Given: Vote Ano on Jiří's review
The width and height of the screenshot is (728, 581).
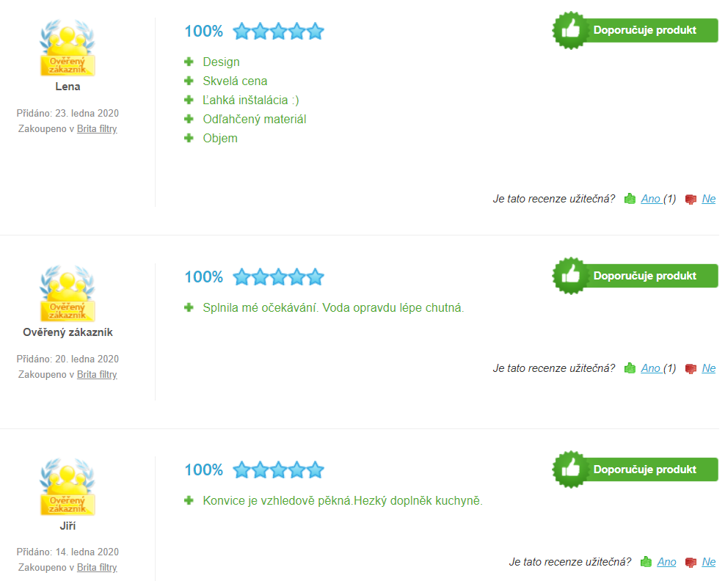Looking at the screenshot, I should (666, 561).
